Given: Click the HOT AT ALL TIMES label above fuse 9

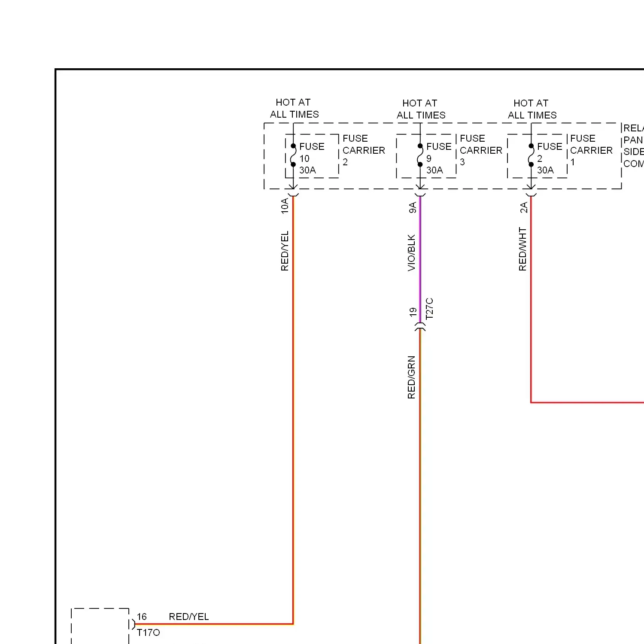Looking at the screenshot, I should [421, 109].
